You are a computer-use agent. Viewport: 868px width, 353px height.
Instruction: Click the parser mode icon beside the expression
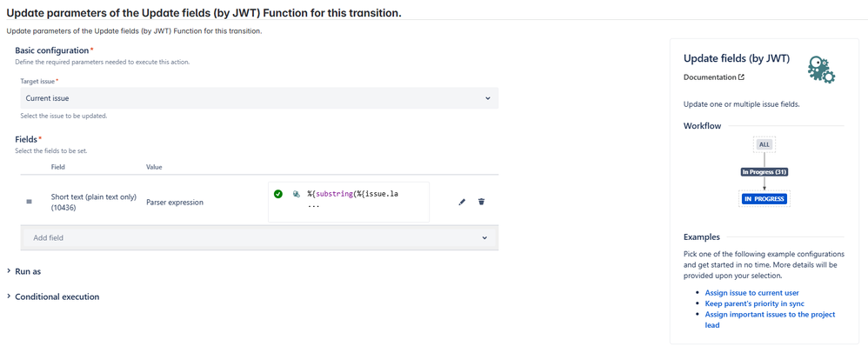(x=297, y=194)
